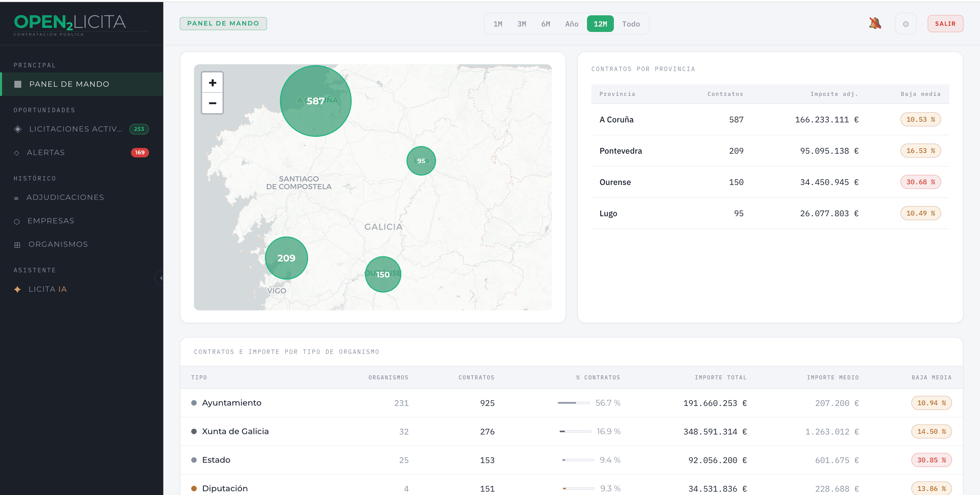This screenshot has width=980, height=495.
Task: Click the Diputación orange color dot
Action: pos(194,489)
